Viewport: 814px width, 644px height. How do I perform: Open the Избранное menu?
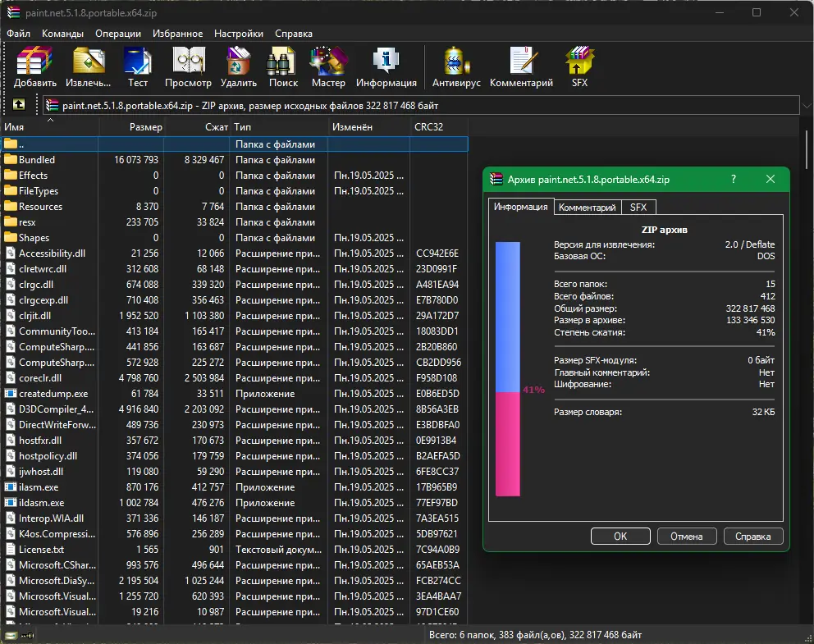pos(177,34)
